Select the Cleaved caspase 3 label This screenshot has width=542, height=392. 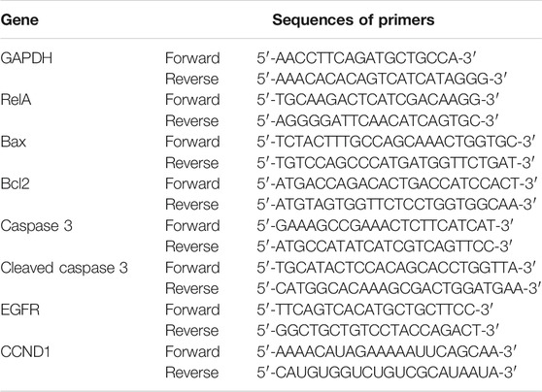click(x=64, y=268)
